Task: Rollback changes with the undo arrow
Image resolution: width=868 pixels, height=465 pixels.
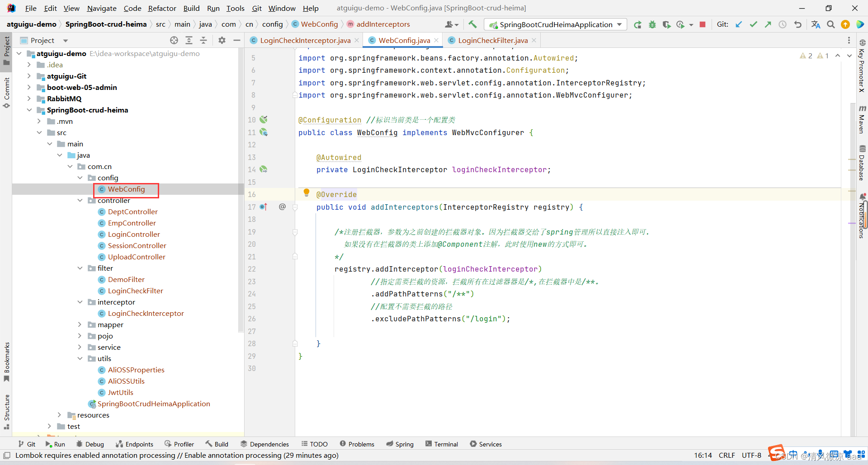Action: coord(797,24)
